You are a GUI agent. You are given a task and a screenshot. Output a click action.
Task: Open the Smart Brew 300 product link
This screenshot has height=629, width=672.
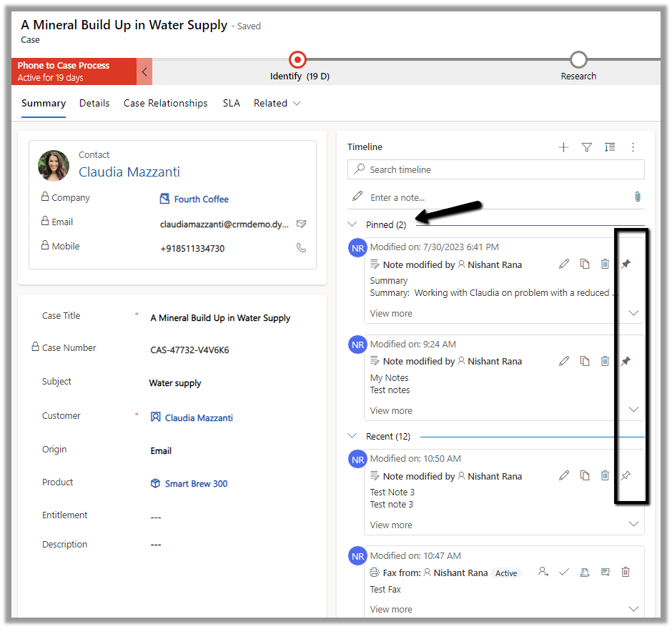click(x=196, y=484)
